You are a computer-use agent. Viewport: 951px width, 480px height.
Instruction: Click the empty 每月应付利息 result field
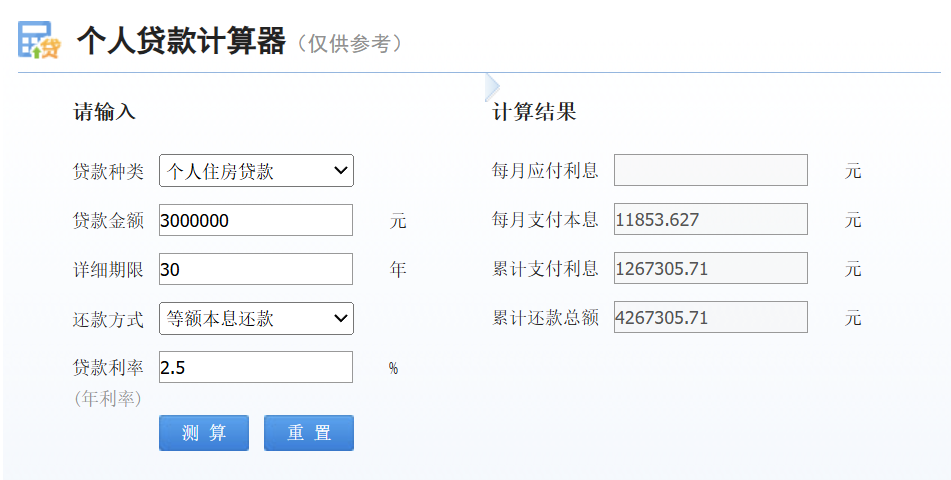point(710,170)
